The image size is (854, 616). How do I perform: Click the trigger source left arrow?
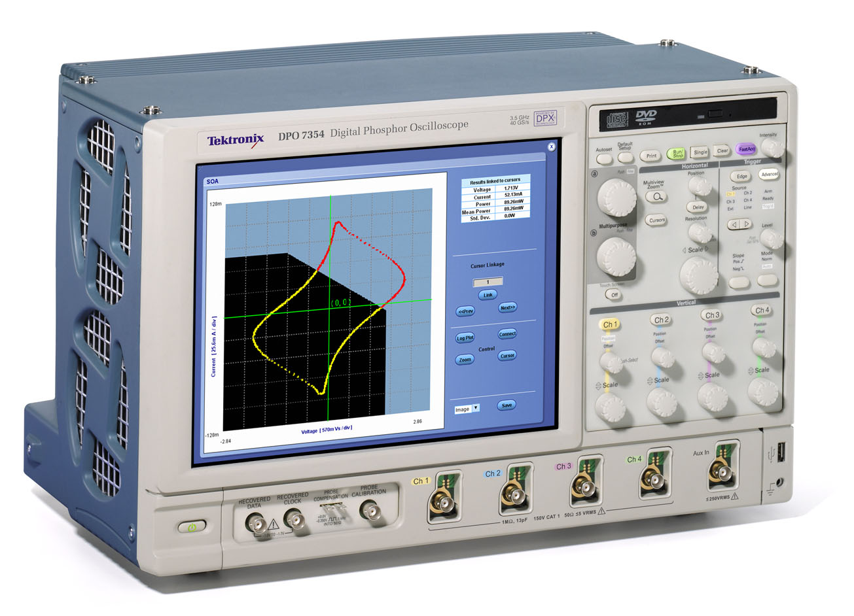[734, 225]
